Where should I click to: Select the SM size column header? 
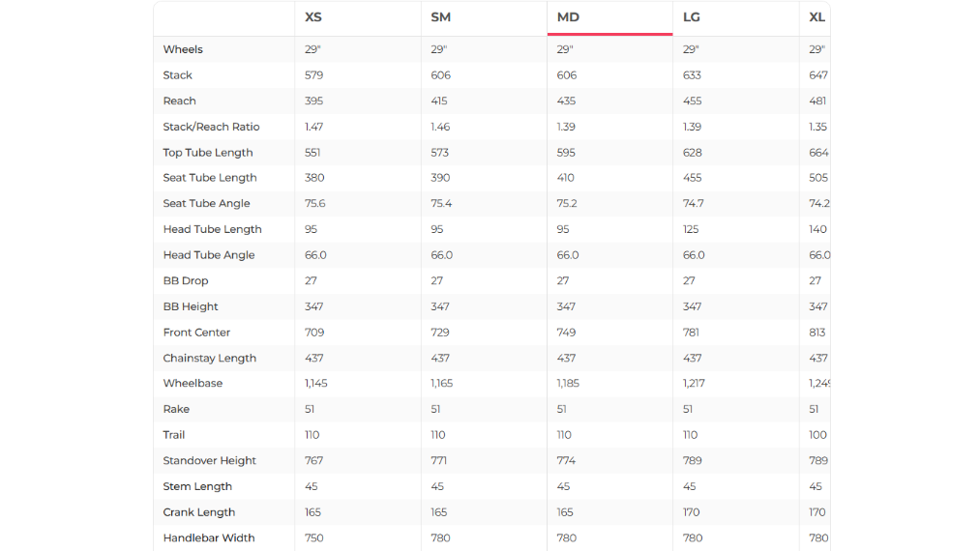440,17
